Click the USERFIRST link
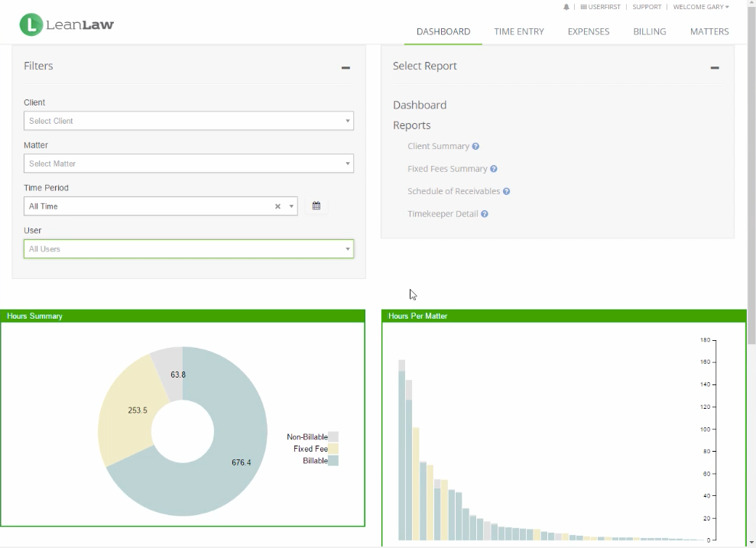The image size is (756, 548). [x=601, y=7]
